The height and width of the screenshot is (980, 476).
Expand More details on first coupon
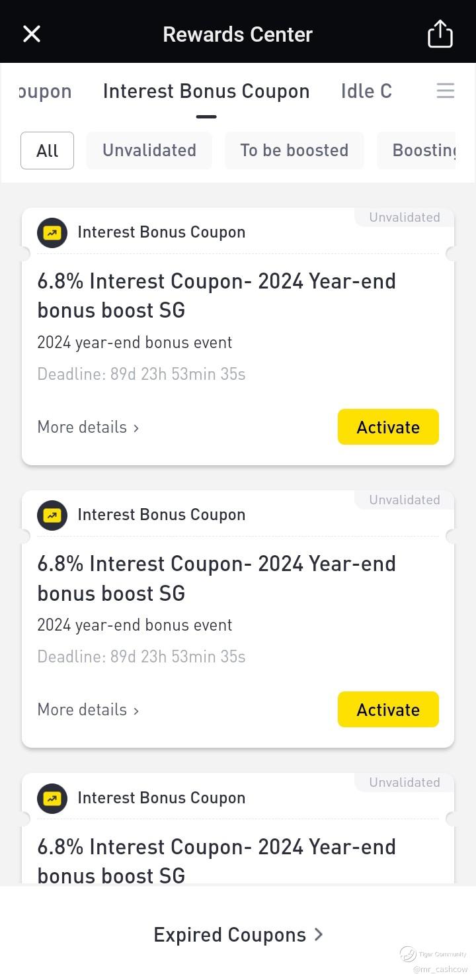click(88, 427)
